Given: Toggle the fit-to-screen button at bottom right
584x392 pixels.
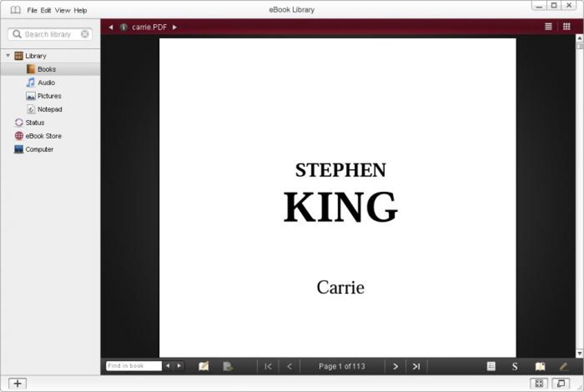Looking at the screenshot, I should 539,383.
